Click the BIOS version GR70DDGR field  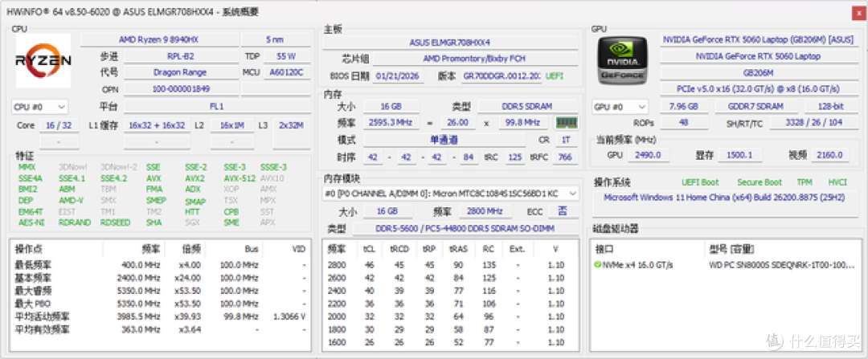[502, 75]
